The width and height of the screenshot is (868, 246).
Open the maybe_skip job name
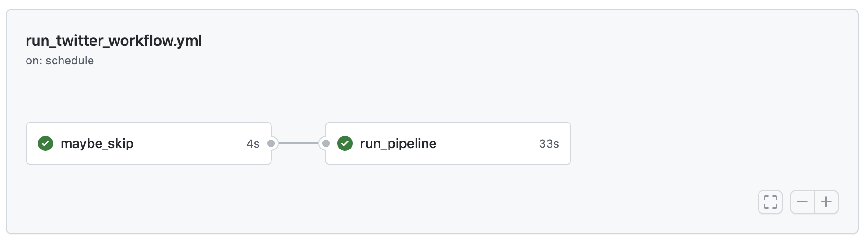97,143
